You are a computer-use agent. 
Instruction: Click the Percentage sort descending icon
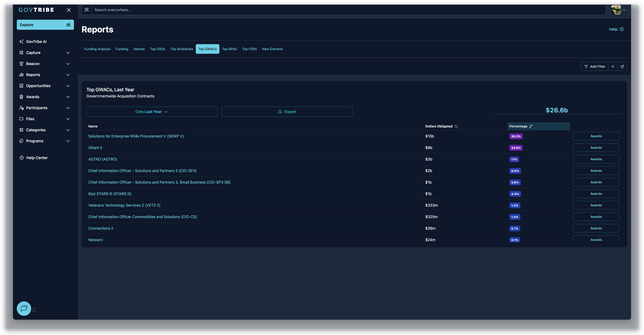(531, 126)
